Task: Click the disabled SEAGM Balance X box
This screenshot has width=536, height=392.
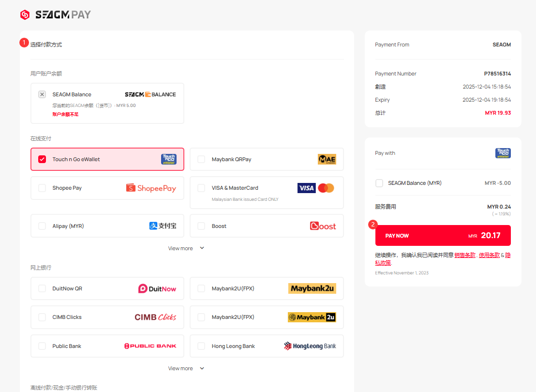Action: pyautogui.click(x=42, y=94)
